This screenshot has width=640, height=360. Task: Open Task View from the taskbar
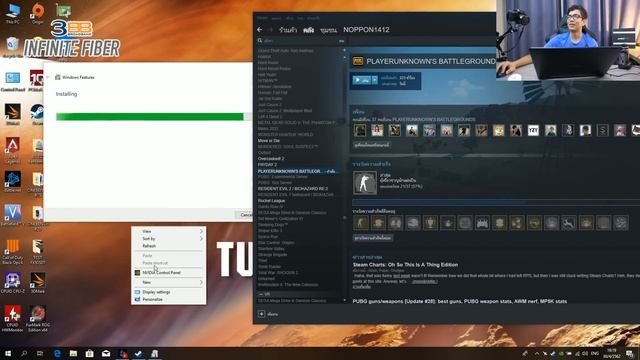40,353
